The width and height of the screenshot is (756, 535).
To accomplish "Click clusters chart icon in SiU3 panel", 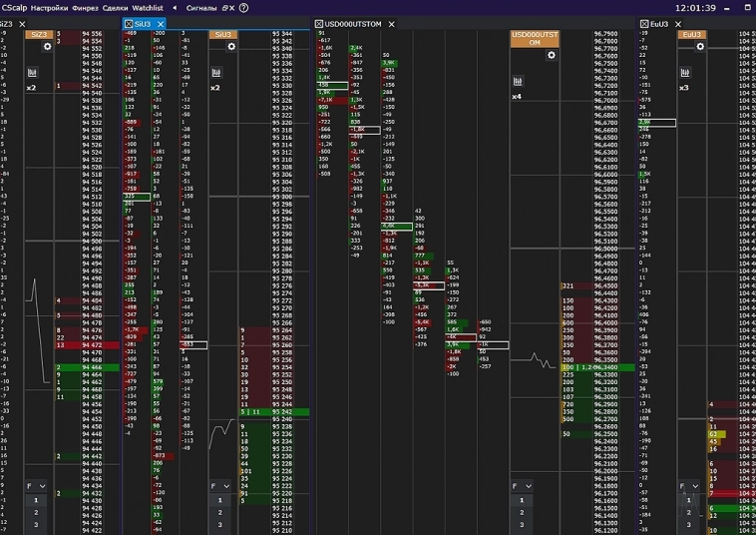I will 215,73.
